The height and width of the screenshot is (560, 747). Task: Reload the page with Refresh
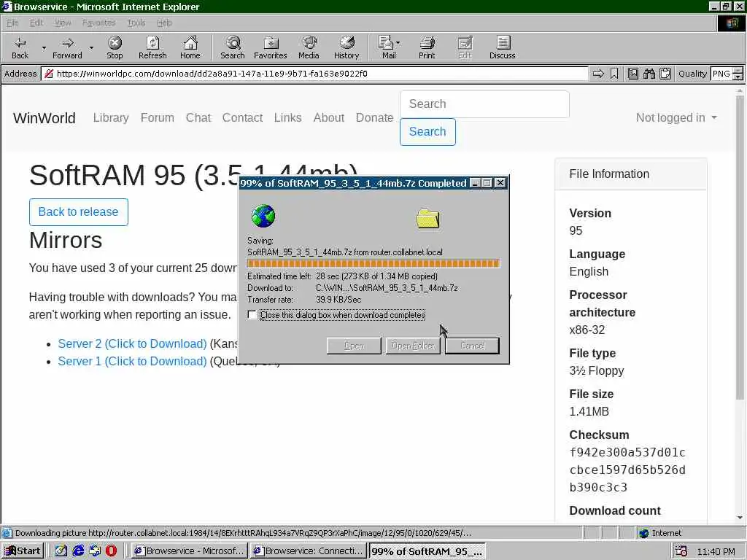pos(152,47)
